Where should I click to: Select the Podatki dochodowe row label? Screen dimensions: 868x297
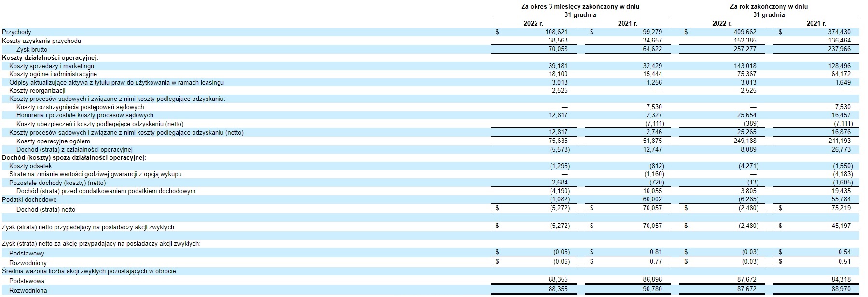click(x=29, y=200)
